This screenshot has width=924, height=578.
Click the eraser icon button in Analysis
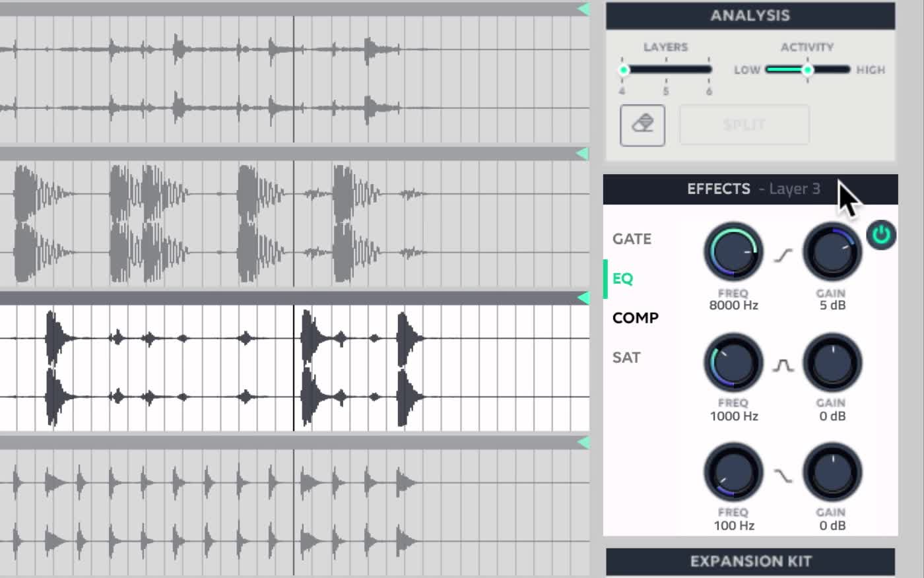pyautogui.click(x=642, y=125)
